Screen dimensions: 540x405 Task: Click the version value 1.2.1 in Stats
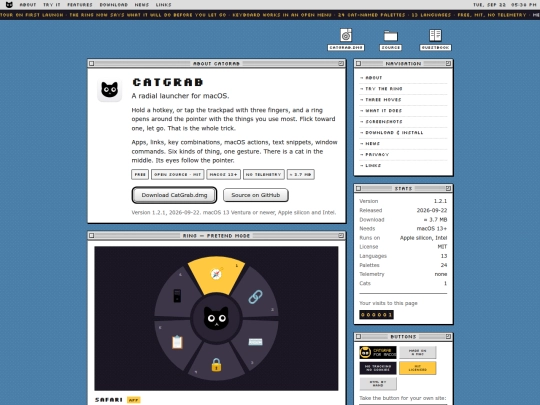click(x=440, y=201)
